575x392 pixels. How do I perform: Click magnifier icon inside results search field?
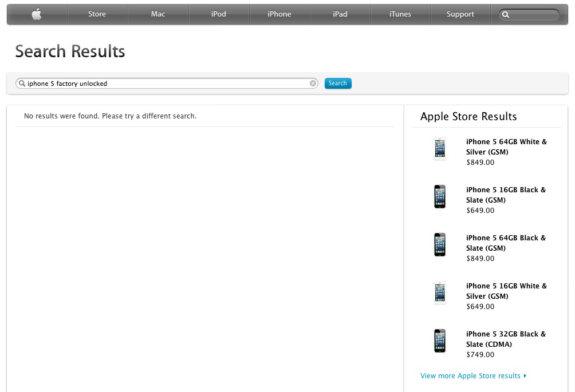(x=22, y=84)
